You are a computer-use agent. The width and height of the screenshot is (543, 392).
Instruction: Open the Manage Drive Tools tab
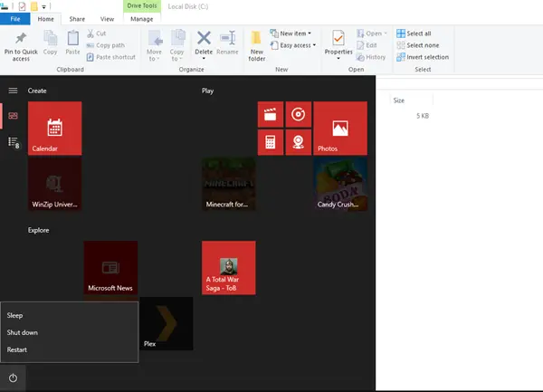[142, 19]
